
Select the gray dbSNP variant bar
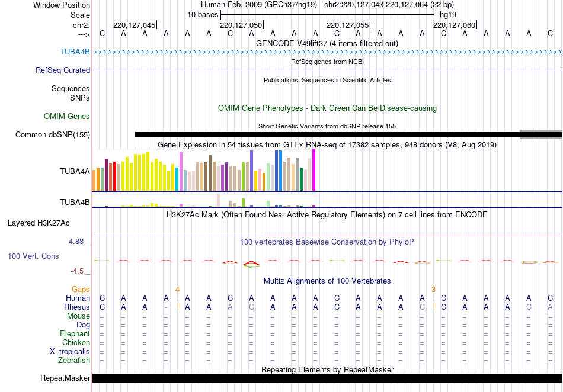[541, 135]
